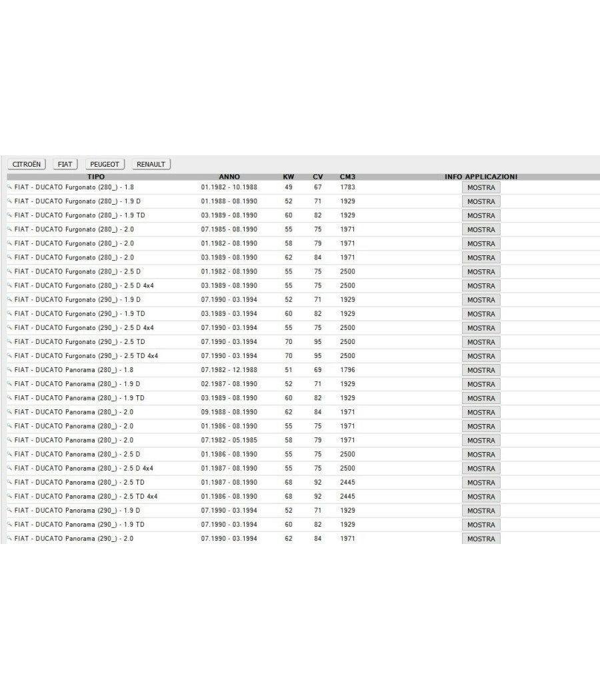Show info for Furgonato (280_) 2.5 D 4x4
The image size is (600, 700).
click(481, 286)
